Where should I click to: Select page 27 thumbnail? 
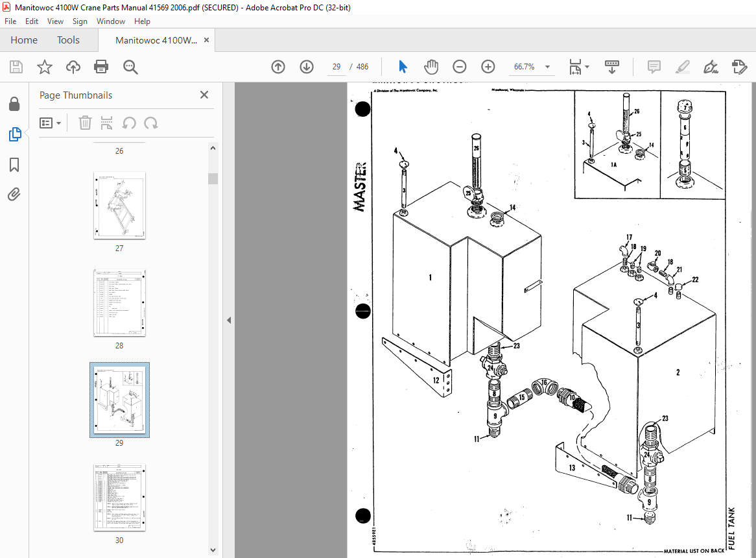click(119, 206)
